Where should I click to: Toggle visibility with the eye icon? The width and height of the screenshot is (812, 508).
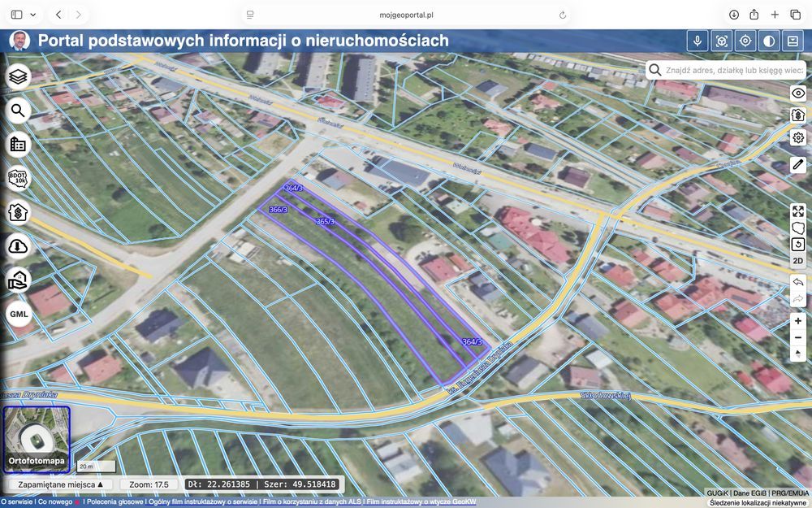click(798, 93)
